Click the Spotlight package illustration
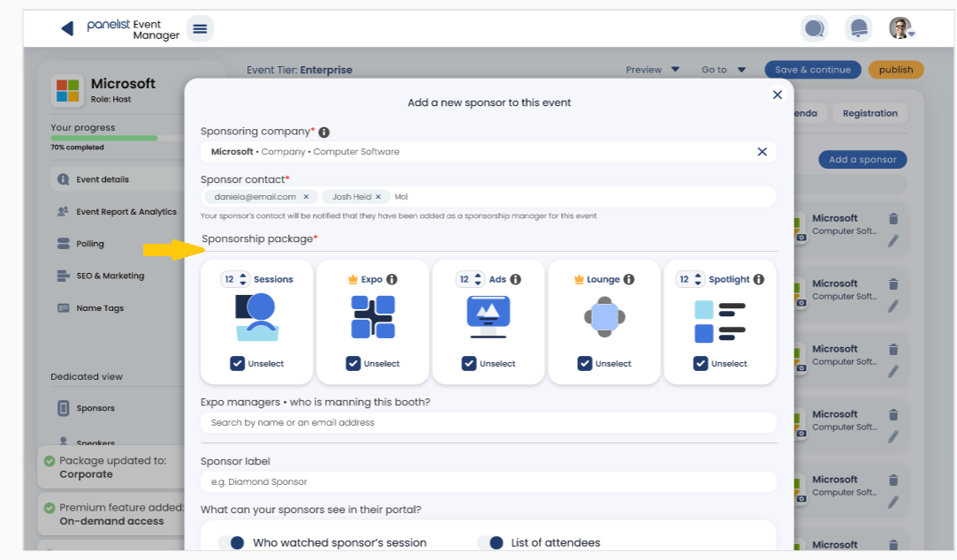The image size is (957, 560). pyautogui.click(x=720, y=322)
